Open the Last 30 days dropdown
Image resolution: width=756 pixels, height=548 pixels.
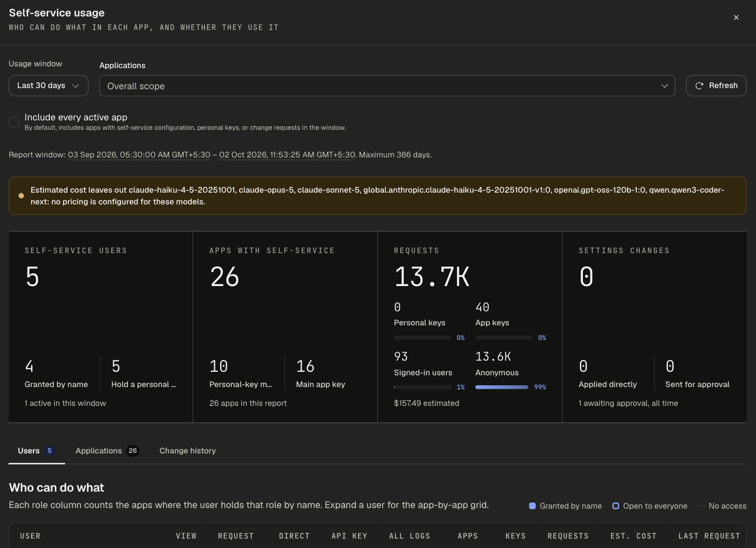tap(49, 86)
